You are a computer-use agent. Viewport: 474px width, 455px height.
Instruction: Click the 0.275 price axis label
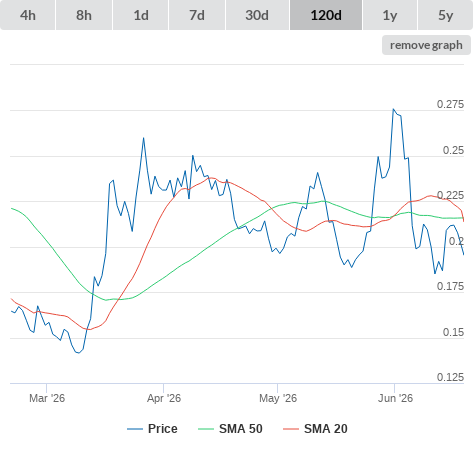tap(450, 104)
